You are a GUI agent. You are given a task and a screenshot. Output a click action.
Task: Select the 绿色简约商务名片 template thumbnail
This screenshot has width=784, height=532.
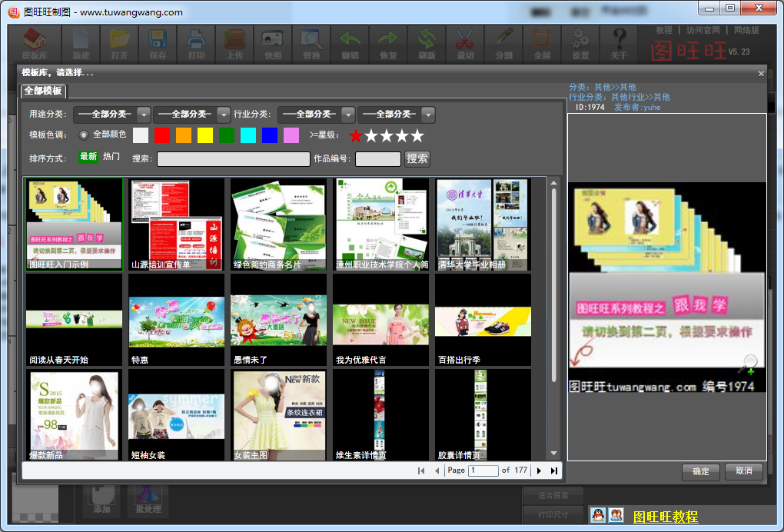(278, 224)
